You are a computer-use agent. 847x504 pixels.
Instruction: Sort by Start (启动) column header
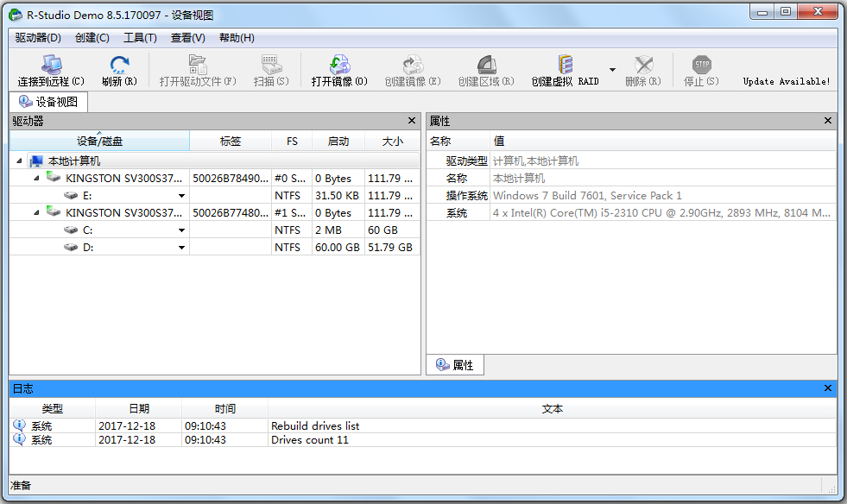point(338,141)
